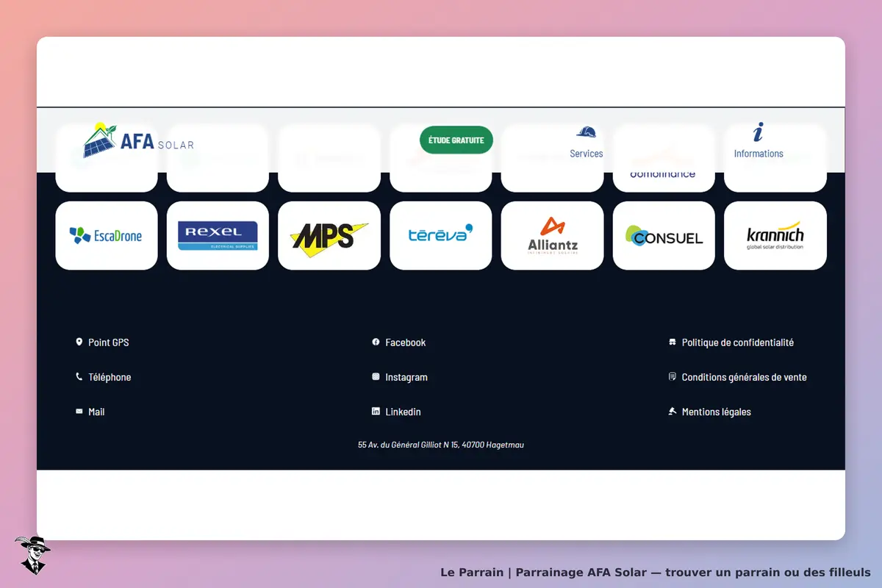Click the green ÉTUDE GRATUITE button
The height and width of the screenshot is (588, 882).
[456, 140]
